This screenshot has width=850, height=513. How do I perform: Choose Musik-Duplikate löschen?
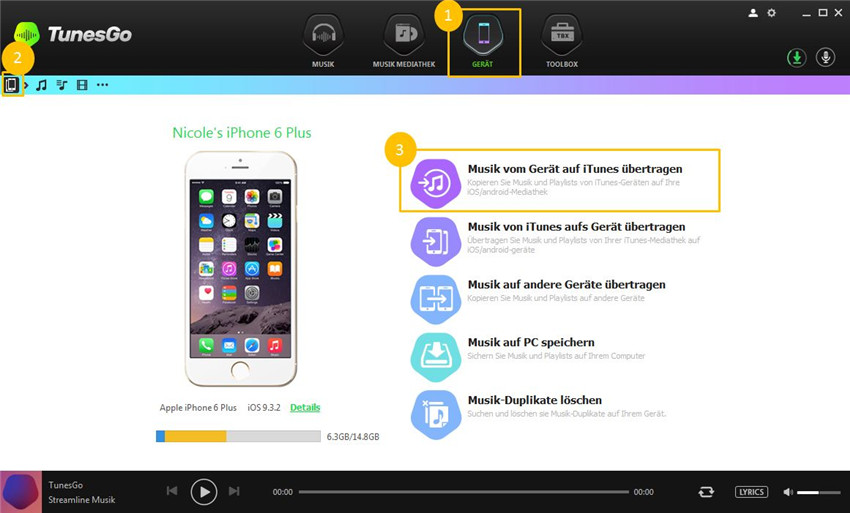[535, 400]
